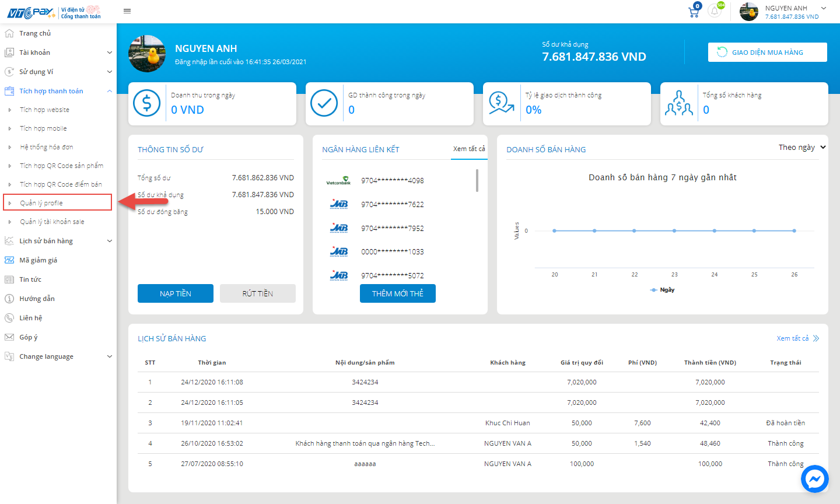Expand the Tài khoản menu
The width and height of the screenshot is (840, 504).
[58, 52]
